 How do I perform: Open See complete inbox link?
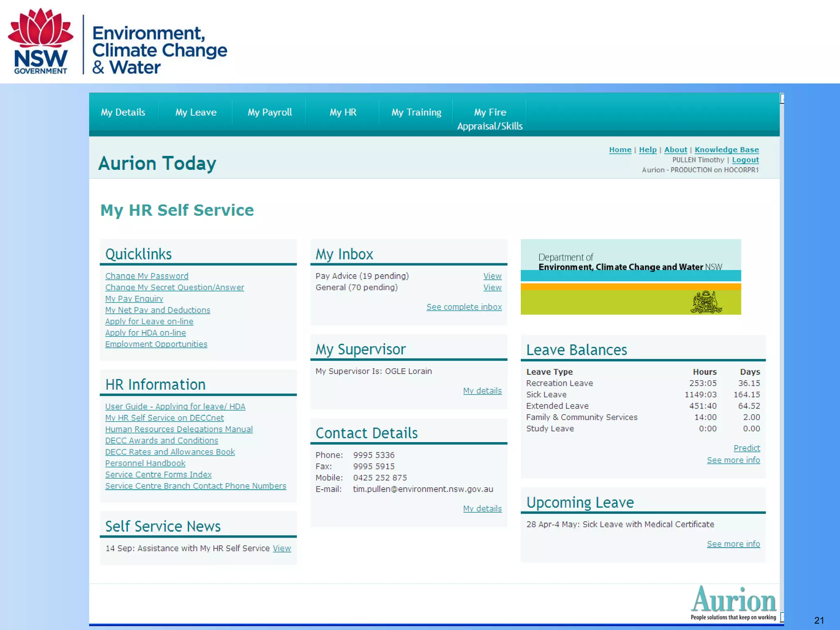click(x=464, y=307)
